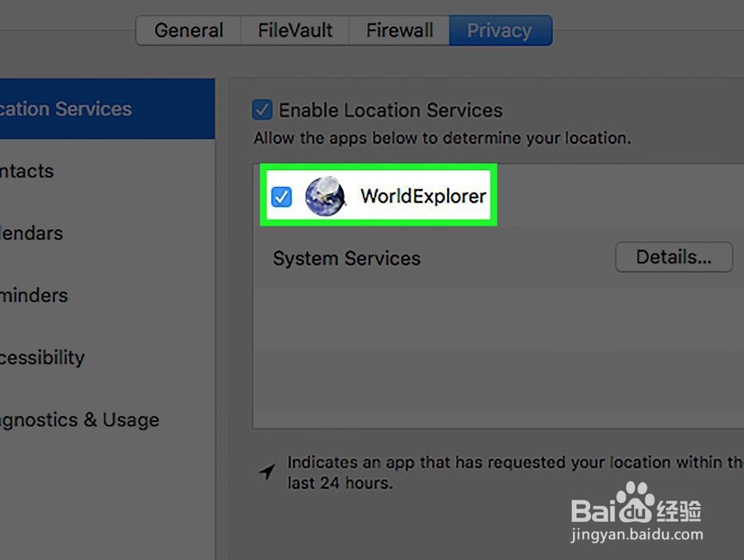Screen dimensions: 744x560
Task: Select Calendars in the privacy sidebar
Action: [107, 233]
